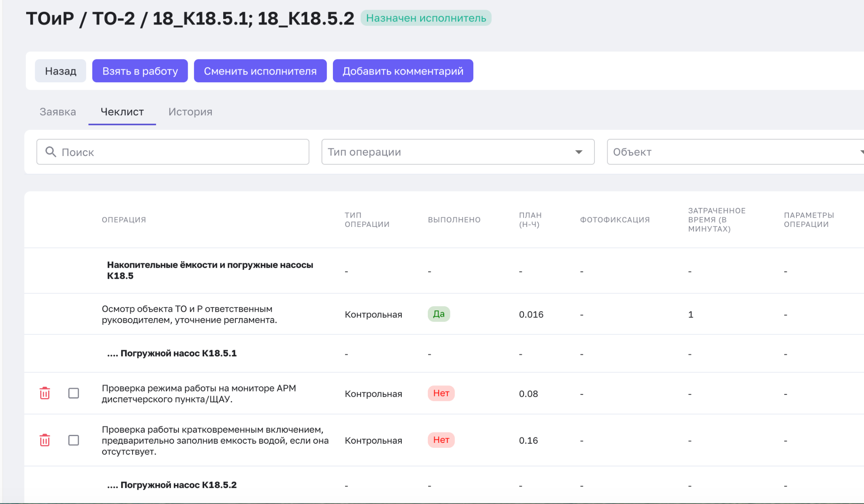Open the 'Объект' filter dropdown
Screen dimensions: 864x504
click(735, 152)
